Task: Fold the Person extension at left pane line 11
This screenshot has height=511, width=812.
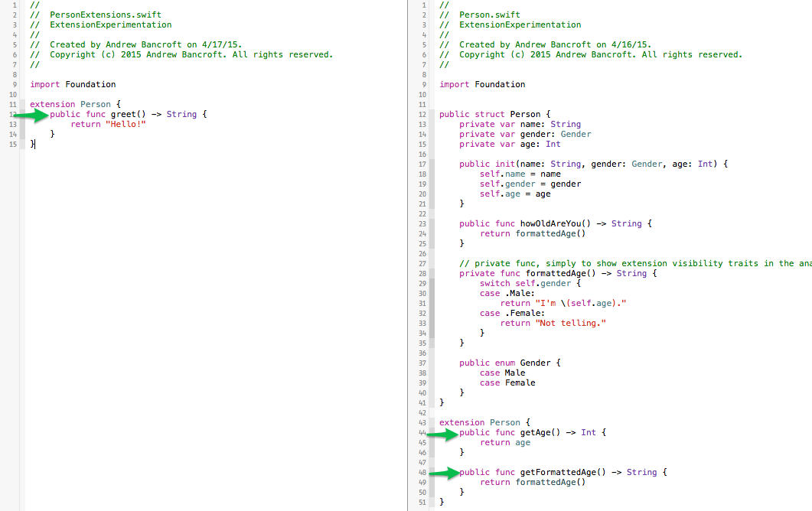Action: (x=22, y=105)
